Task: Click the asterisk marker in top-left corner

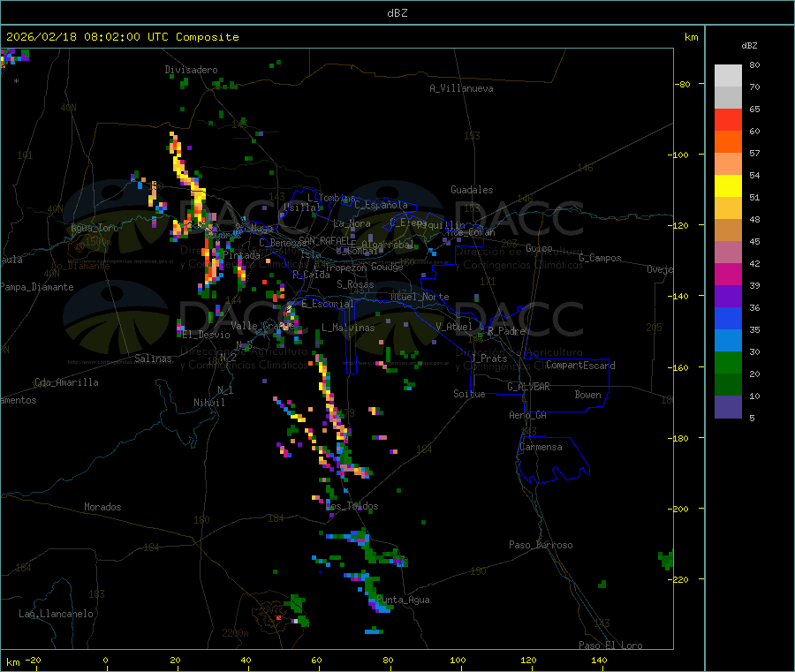Action: [17, 81]
